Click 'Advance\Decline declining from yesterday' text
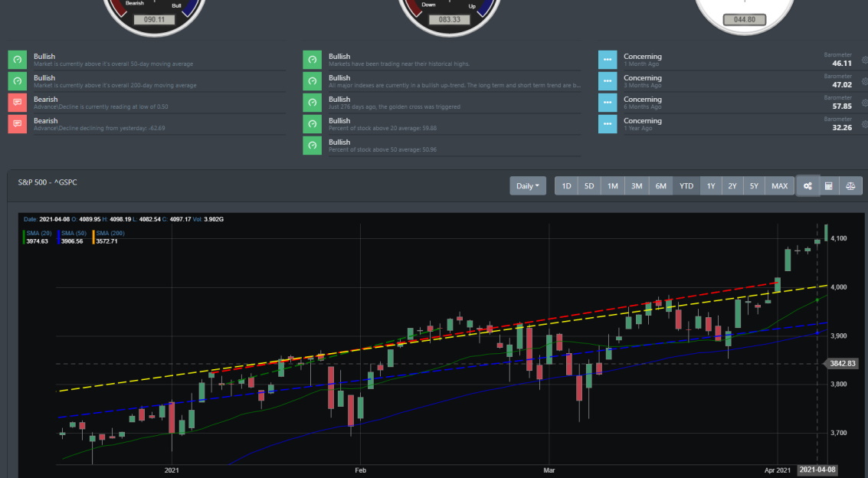868x478 pixels. coord(99,129)
